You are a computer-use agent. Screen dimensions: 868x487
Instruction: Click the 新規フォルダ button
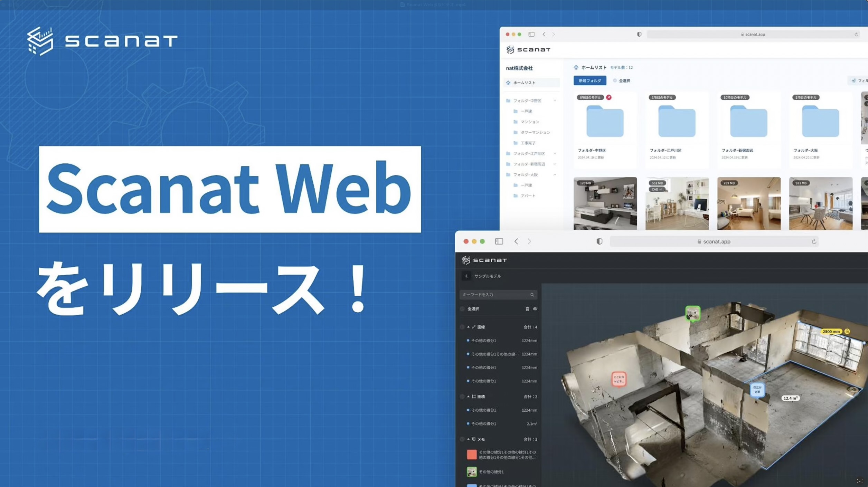[589, 80]
